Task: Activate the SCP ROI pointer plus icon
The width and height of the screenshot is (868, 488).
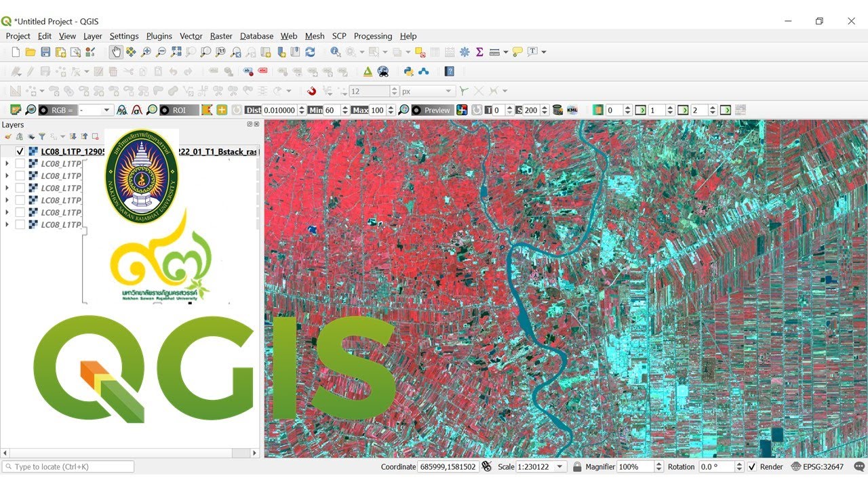Action: [x=222, y=110]
